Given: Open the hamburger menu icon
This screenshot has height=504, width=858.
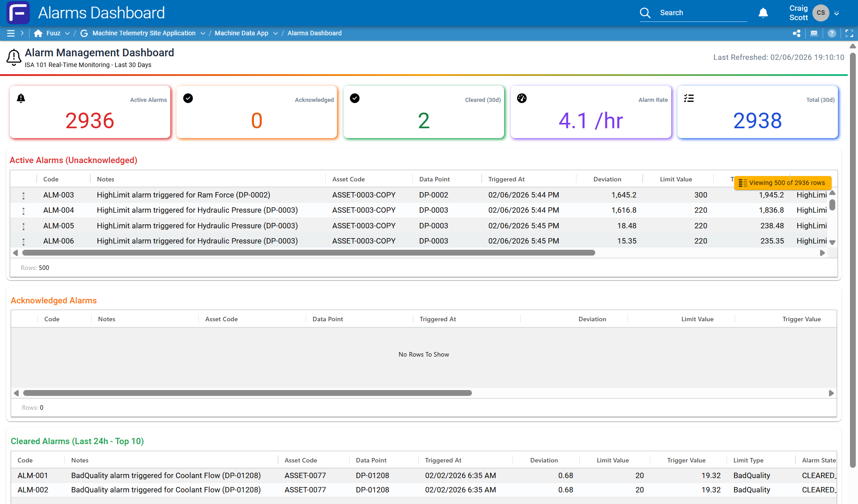Looking at the screenshot, I should click(11, 33).
